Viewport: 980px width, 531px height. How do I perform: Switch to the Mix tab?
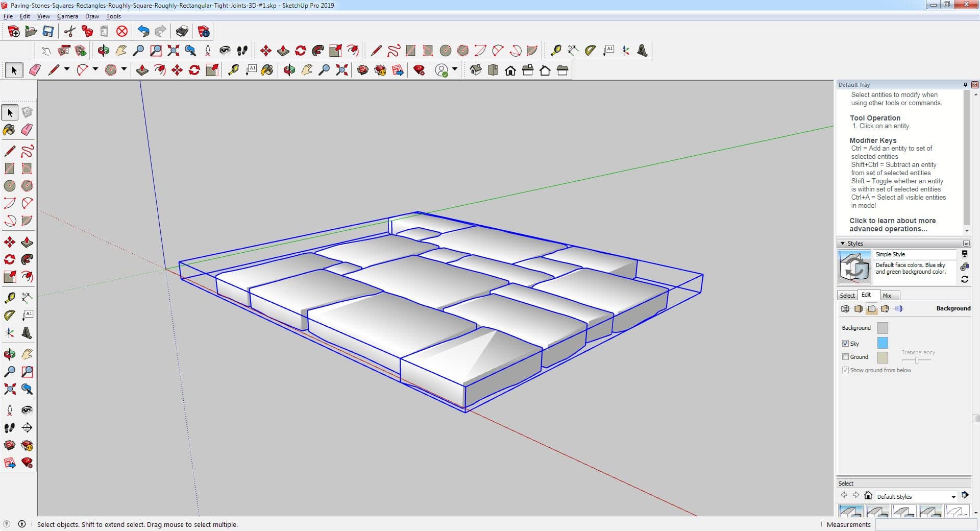pos(887,296)
